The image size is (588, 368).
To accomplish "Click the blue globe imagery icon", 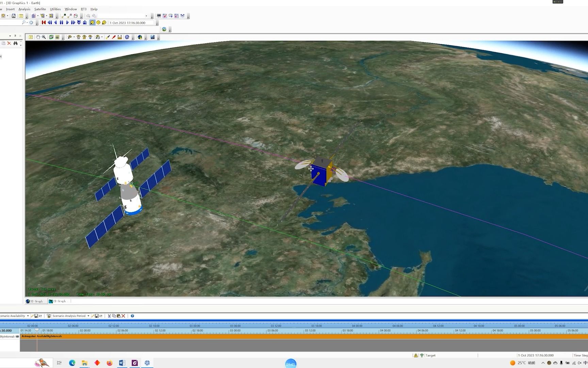I will pyautogui.click(x=127, y=37).
